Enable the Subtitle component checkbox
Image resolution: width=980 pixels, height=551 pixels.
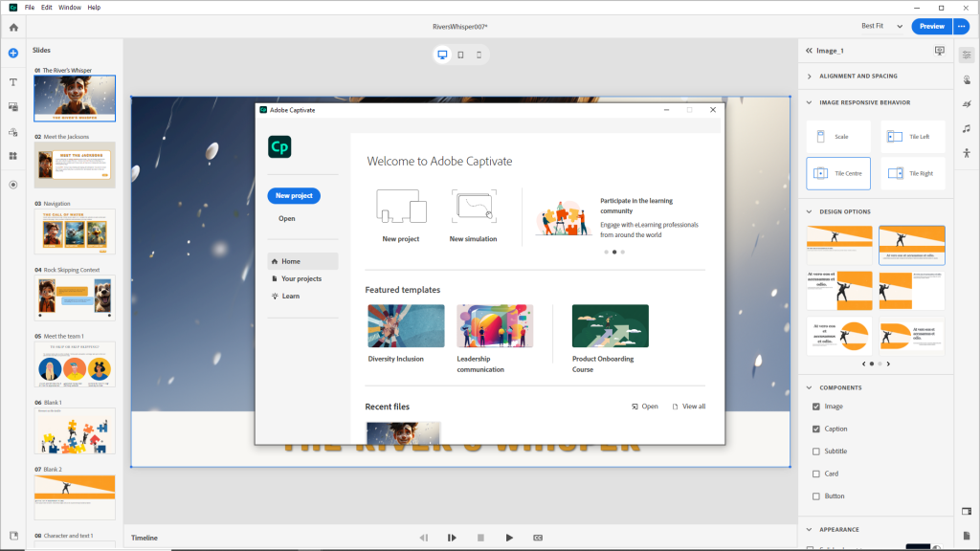[816, 452]
